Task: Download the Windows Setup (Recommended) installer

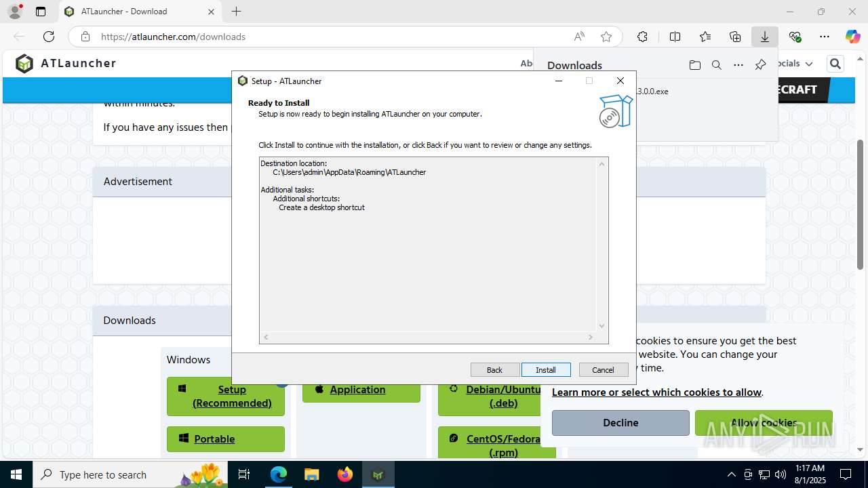Action: [226, 396]
